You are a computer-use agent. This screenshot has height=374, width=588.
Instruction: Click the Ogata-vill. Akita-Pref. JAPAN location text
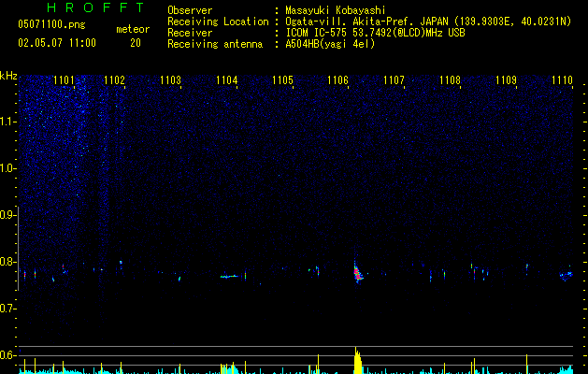(x=428, y=22)
